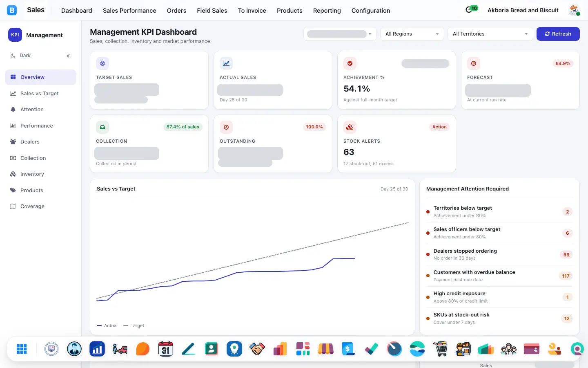Viewport: 588px width, 368px height.
Task: Open Dealers stopped ordering alert
Action: (x=499, y=254)
